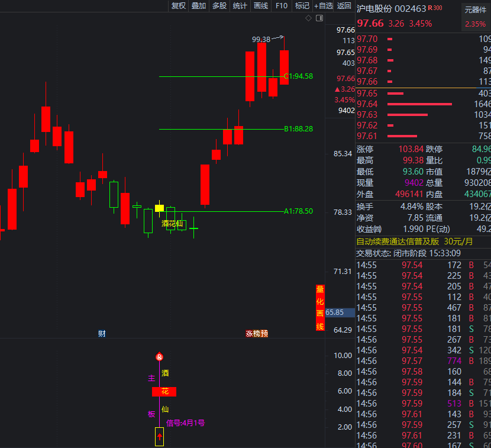491x448 pixels.
Task: Click the 财 finance marker on chart
Action: [102, 334]
